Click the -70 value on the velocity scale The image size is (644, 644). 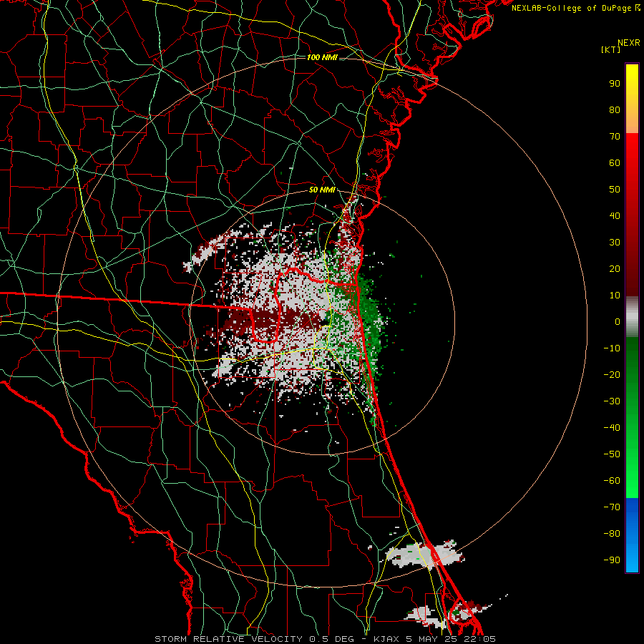coord(612,507)
